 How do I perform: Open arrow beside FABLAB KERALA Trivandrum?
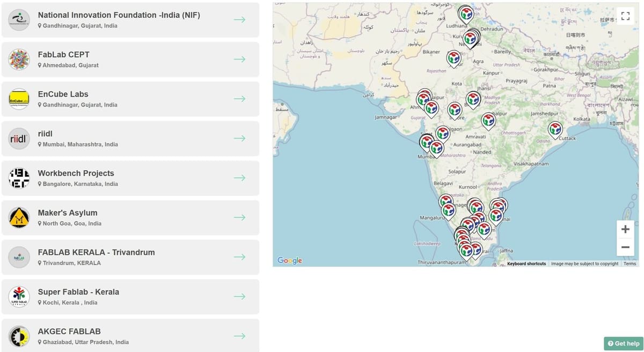(239, 257)
